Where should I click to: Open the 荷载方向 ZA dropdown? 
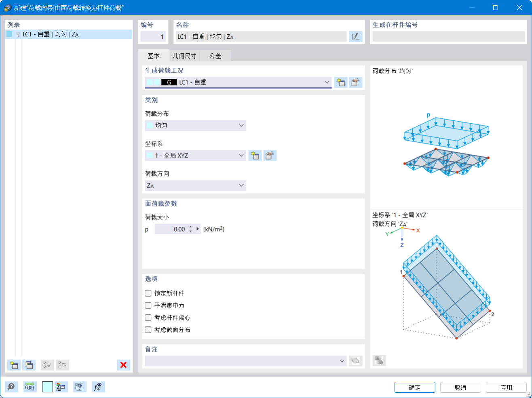195,185
